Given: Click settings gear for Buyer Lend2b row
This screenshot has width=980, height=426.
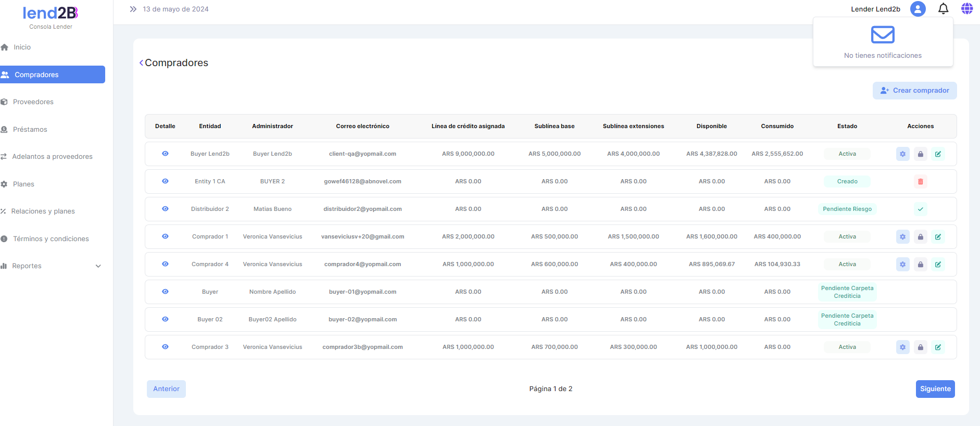Looking at the screenshot, I should tap(902, 154).
